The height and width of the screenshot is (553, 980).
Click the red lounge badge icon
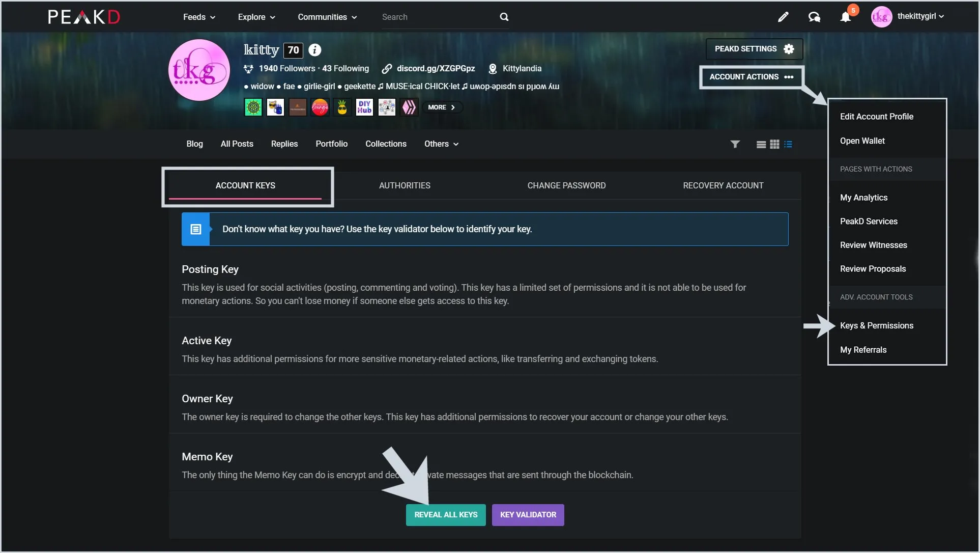(320, 107)
